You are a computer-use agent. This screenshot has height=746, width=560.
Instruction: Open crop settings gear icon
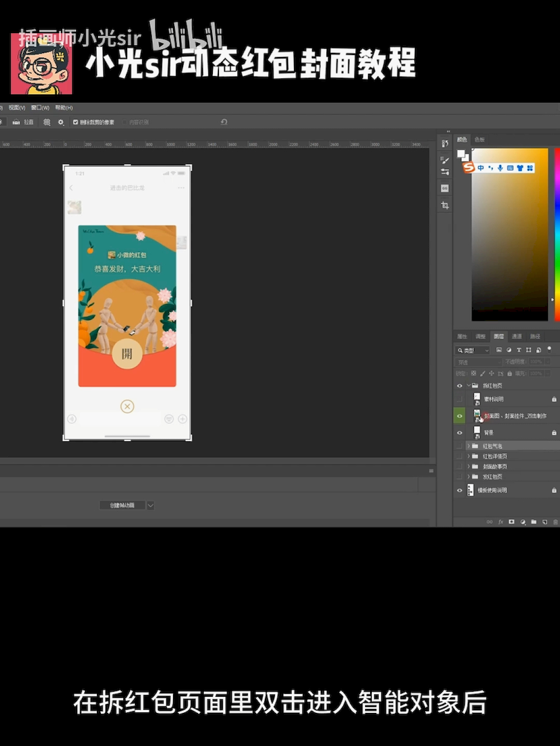61,122
